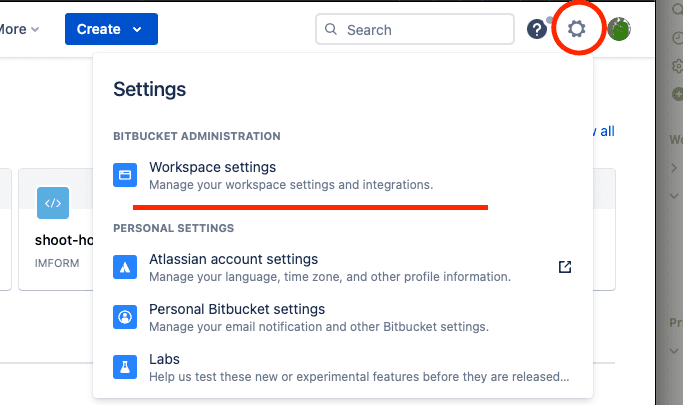Click the settings gear icon in top bar
The image size is (683, 405).
pos(577,29)
